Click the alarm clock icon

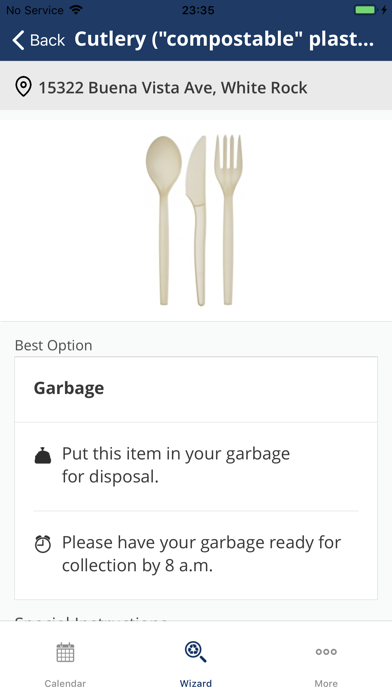(43, 544)
